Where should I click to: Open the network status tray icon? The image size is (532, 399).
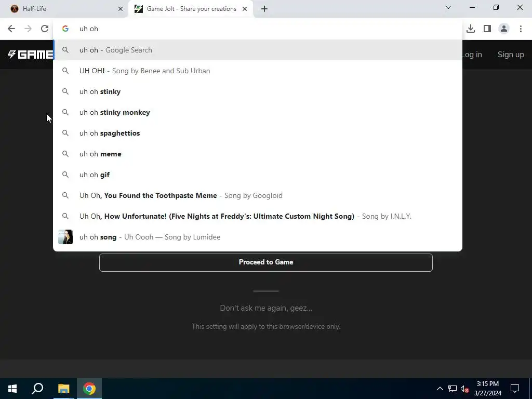[x=453, y=389]
